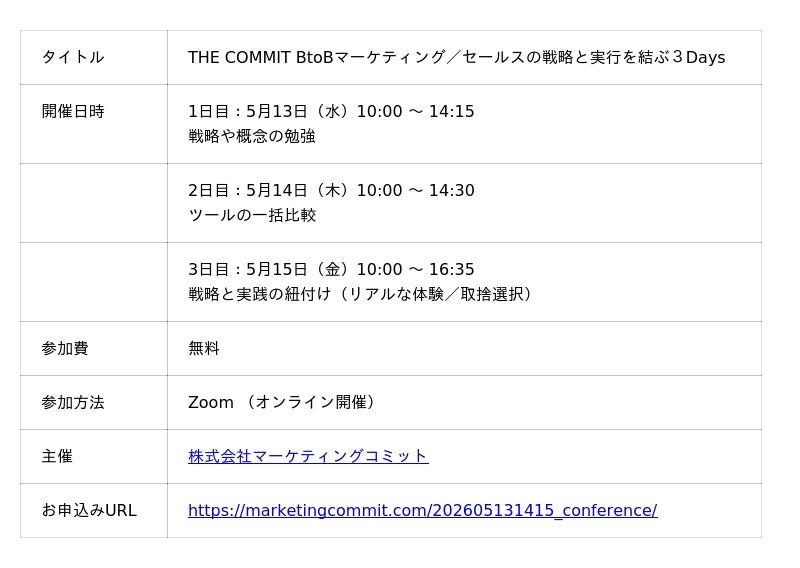Image resolution: width=800 pixels, height=568 pixels.
Task: Click the 無料 fee value
Action: click(x=204, y=348)
